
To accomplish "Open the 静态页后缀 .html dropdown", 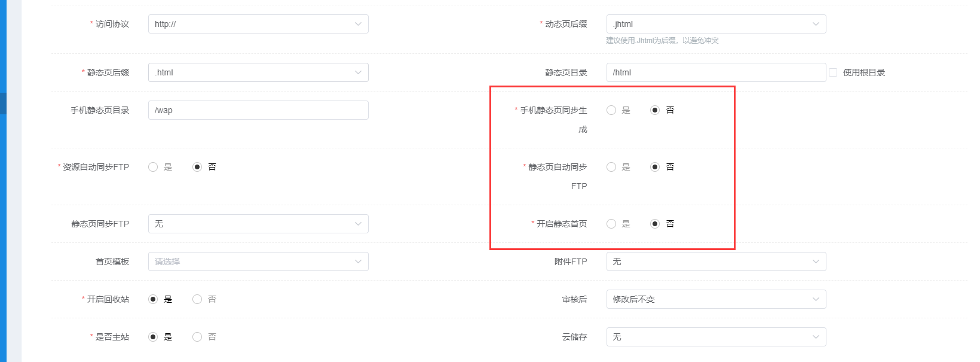I will pyautogui.click(x=258, y=72).
